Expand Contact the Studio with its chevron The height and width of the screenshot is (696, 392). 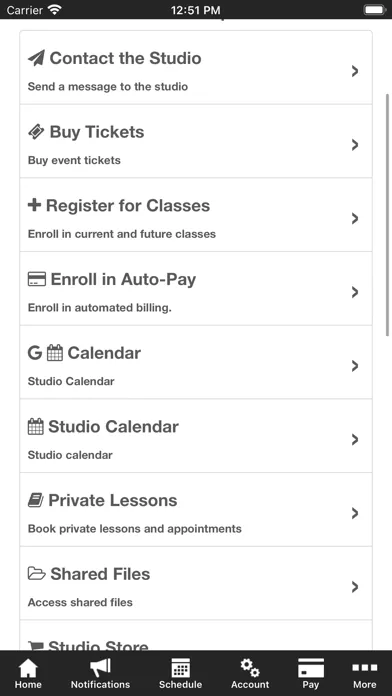(355, 71)
